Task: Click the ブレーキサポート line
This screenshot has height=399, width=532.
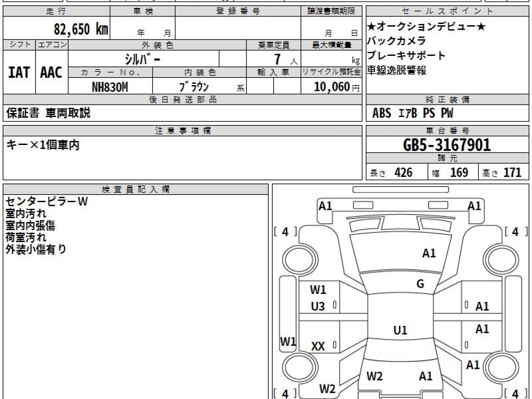Action: point(406,56)
